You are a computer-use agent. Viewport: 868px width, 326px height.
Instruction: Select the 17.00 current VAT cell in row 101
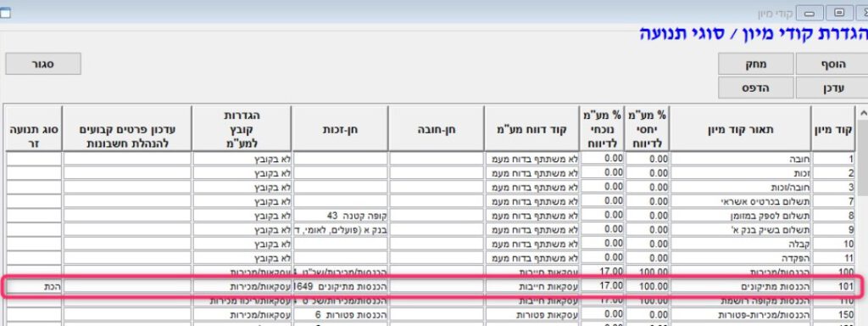(603, 287)
